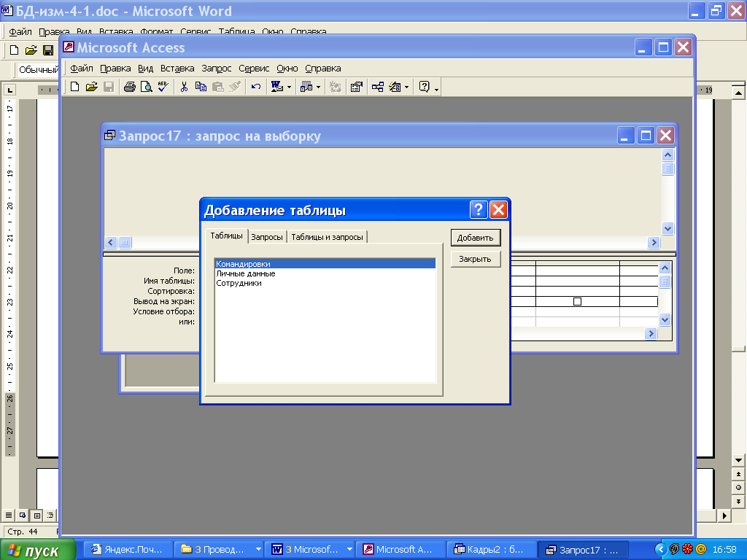Click the Word New document icon
Viewport: 747px width, 560px height.
(15, 50)
